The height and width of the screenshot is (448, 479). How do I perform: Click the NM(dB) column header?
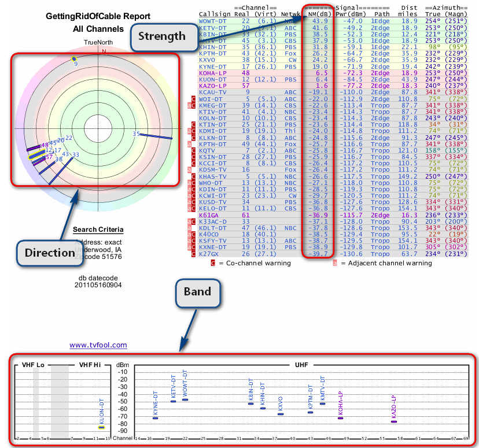(x=318, y=13)
